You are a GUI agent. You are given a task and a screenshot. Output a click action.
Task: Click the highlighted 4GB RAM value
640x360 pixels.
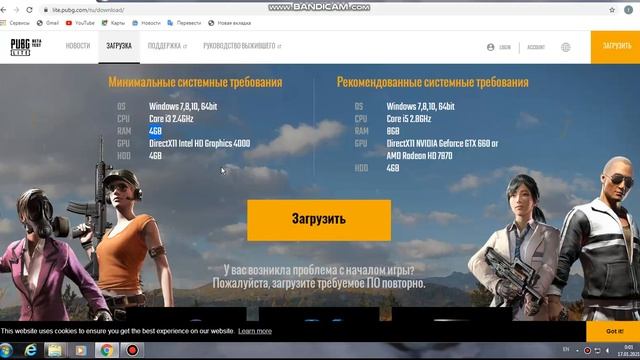(x=155, y=131)
